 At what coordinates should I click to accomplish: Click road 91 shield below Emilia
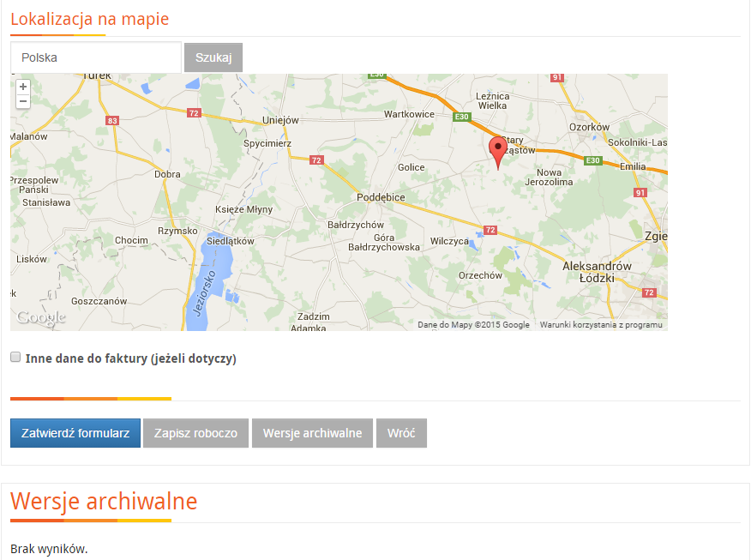(x=640, y=193)
